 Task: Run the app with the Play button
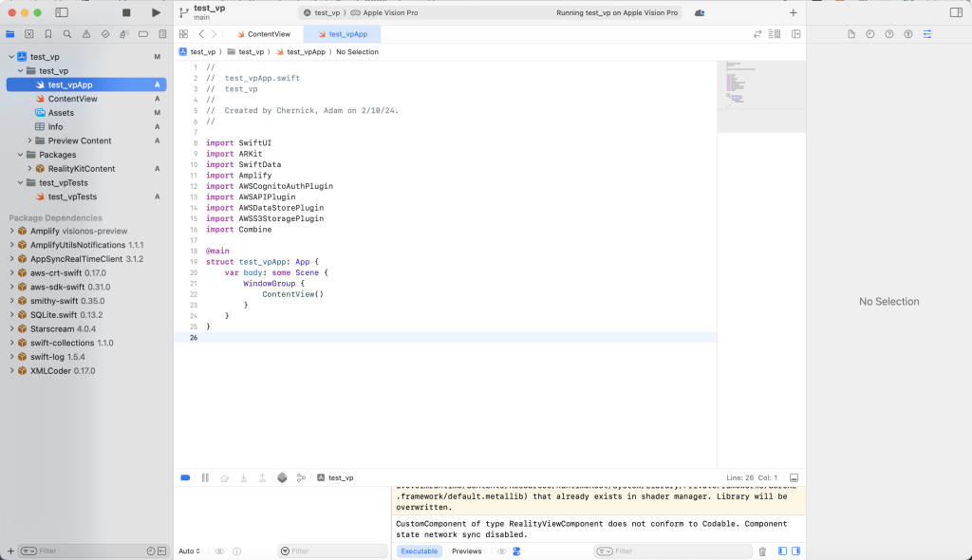click(x=156, y=12)
